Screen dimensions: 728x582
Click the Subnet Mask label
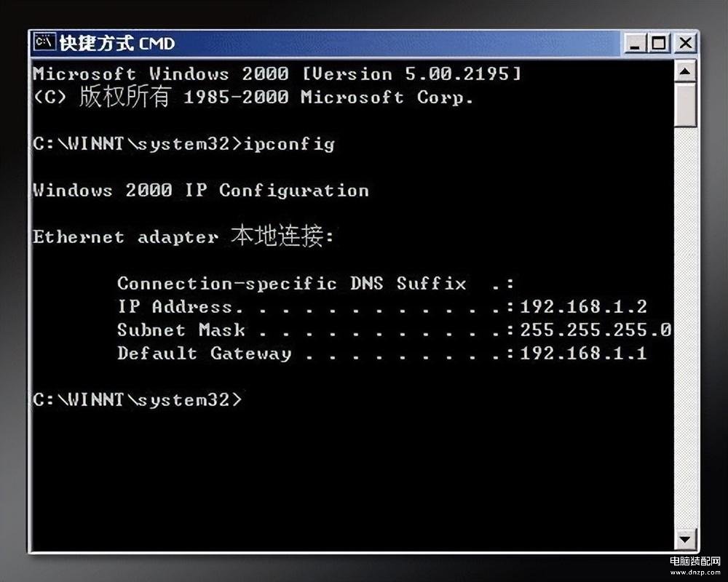pyautogui.click(x=181, y=330)
